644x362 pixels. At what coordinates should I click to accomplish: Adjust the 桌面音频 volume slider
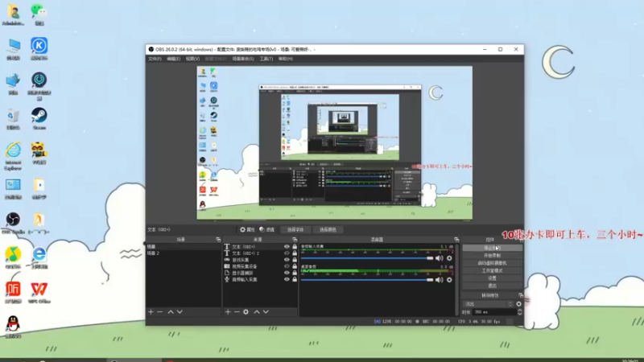click(367, 280)
